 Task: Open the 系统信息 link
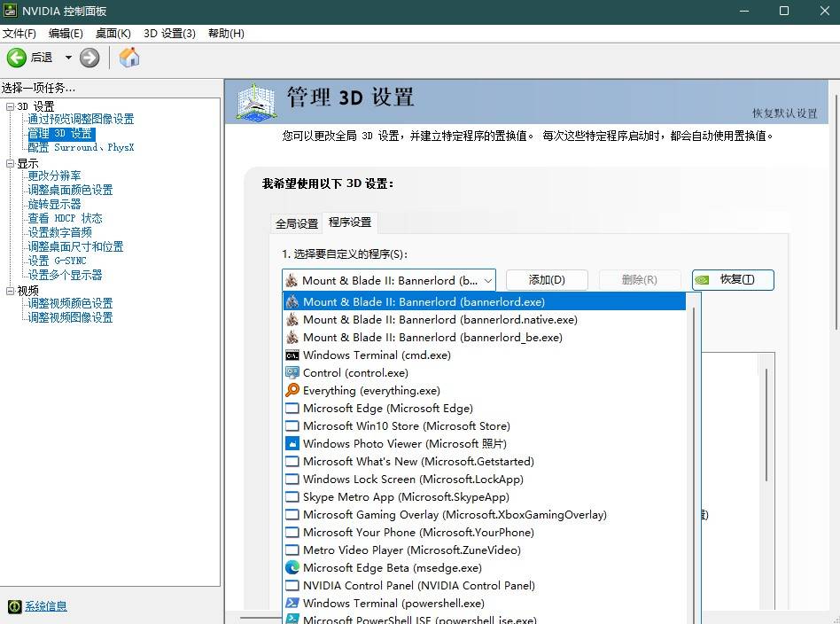click(46, 606)
